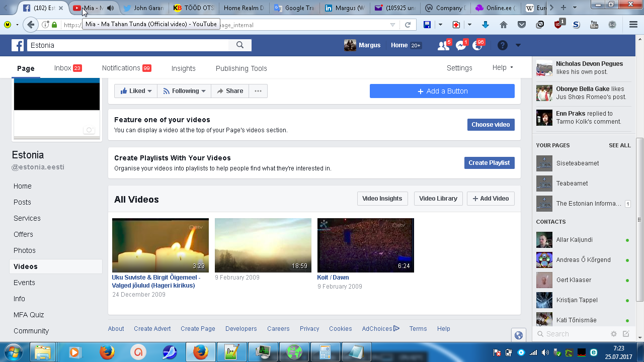Click the Choose video button

click(491, 125)
